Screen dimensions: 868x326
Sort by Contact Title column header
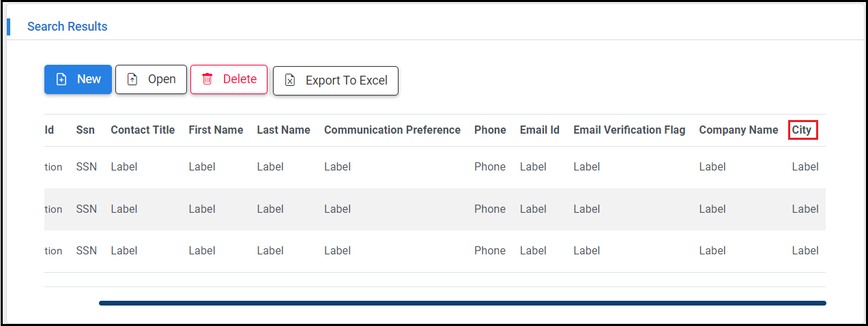click(x=143, y=130)
